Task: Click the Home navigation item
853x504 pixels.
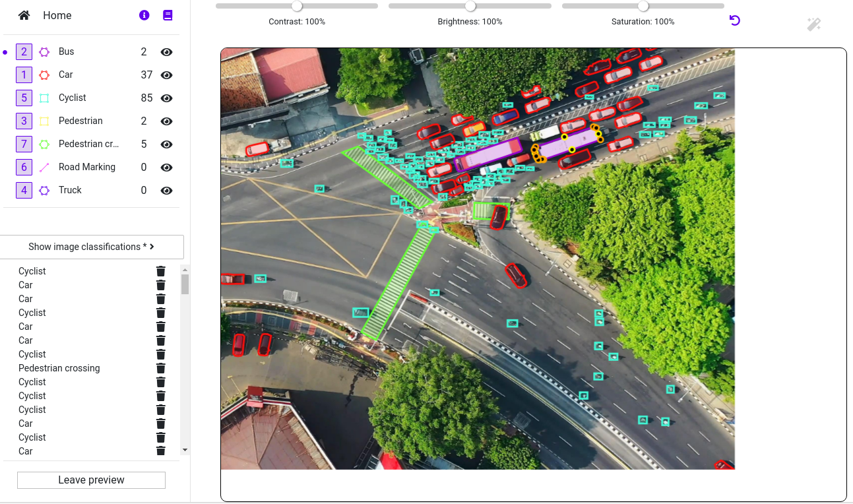Action: 57,15
